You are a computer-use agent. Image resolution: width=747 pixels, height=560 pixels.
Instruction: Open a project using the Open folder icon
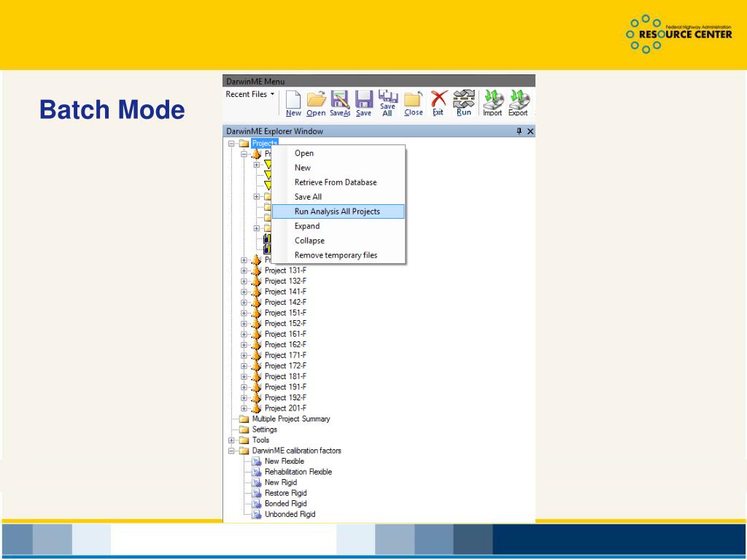pos(316,101)
